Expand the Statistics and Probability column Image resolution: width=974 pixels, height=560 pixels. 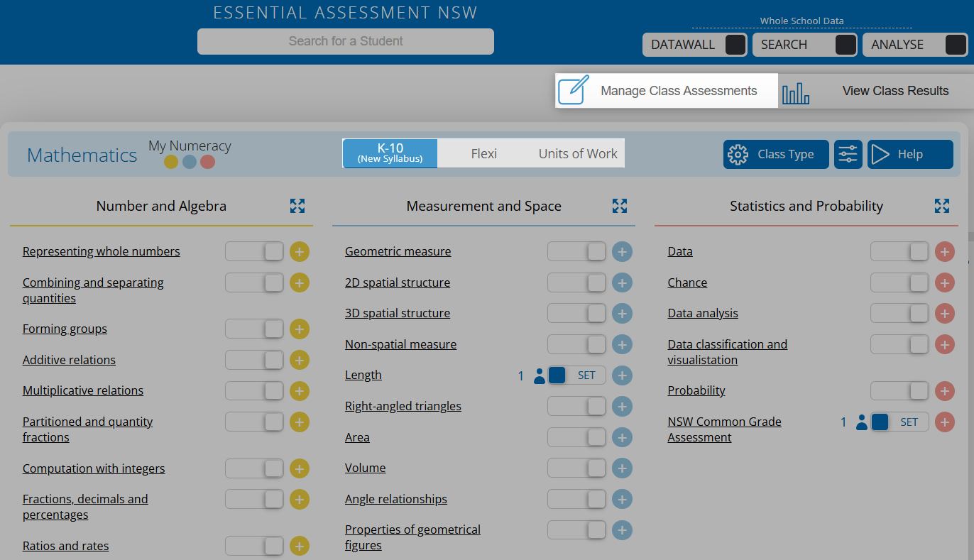click(942, 206)
